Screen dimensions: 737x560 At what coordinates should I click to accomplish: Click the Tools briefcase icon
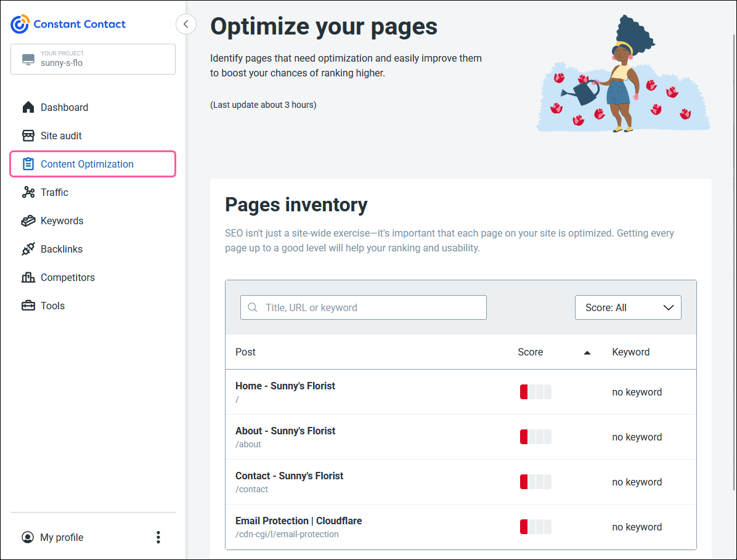pyautogui.click(x=28, y=306)
